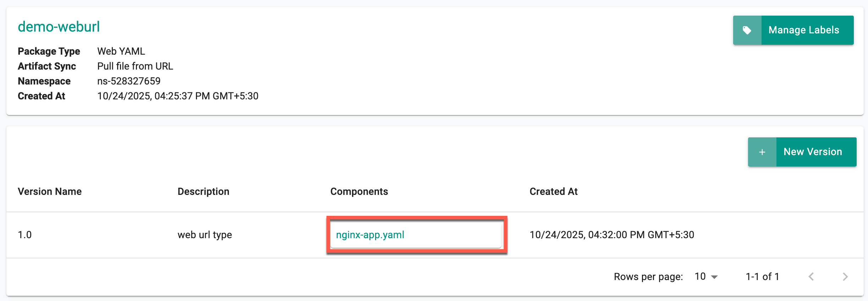
Task: Click the 04:32:00 PM version timestamp
Action: pyautogui.click(x=612, y=235)
